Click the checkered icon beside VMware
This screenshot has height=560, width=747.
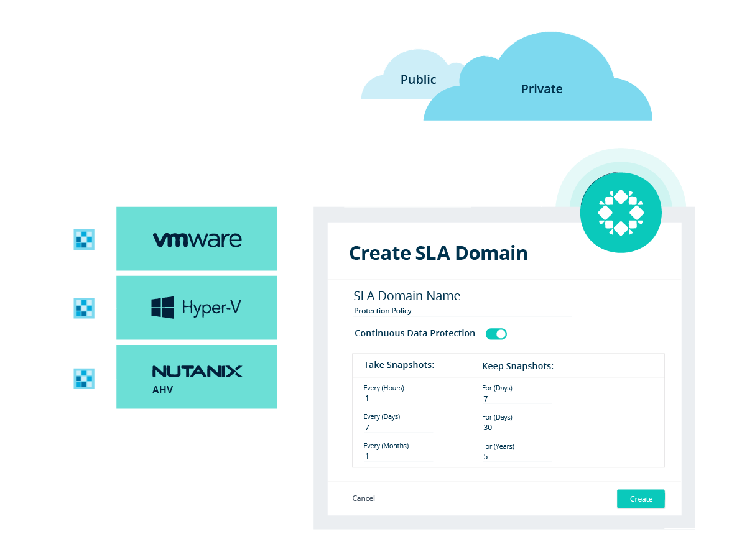point(84,239)
